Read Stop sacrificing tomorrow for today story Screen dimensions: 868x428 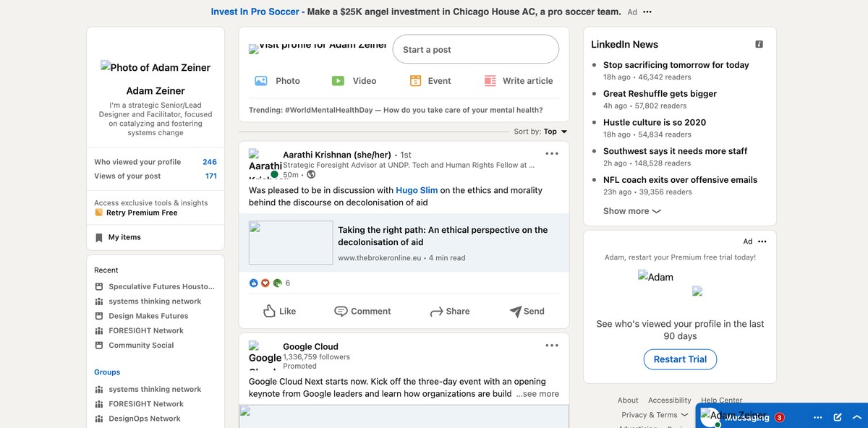(x=676, y=65)
